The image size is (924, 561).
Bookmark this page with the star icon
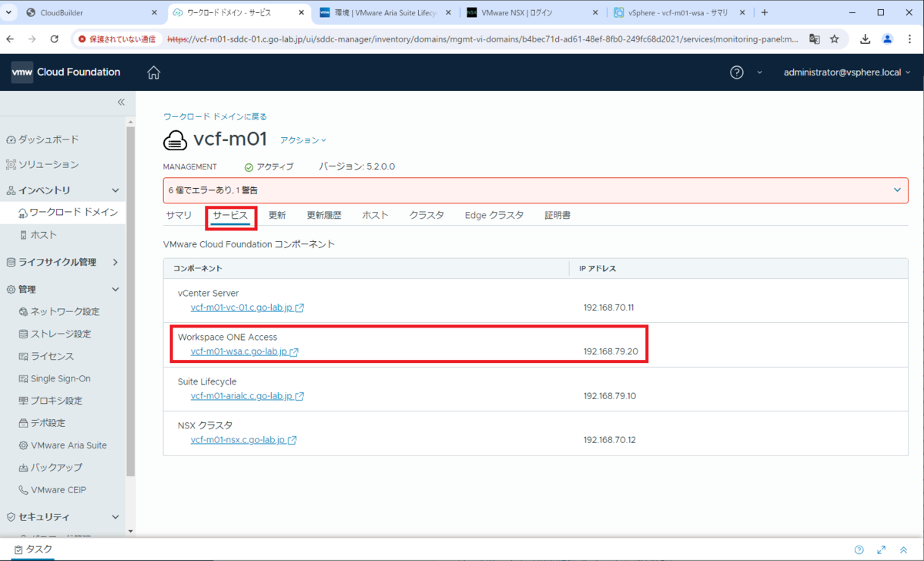coord(835,39)
